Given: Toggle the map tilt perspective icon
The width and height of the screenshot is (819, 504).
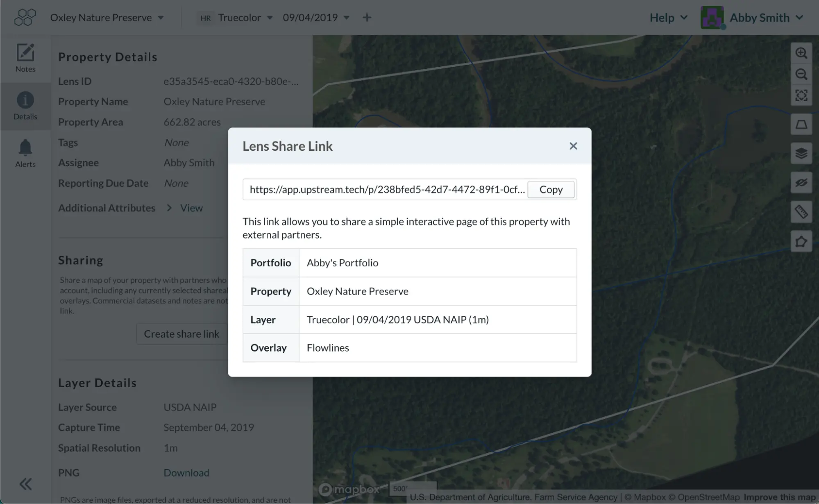Looking at the screenshot, I should [801, 124].
